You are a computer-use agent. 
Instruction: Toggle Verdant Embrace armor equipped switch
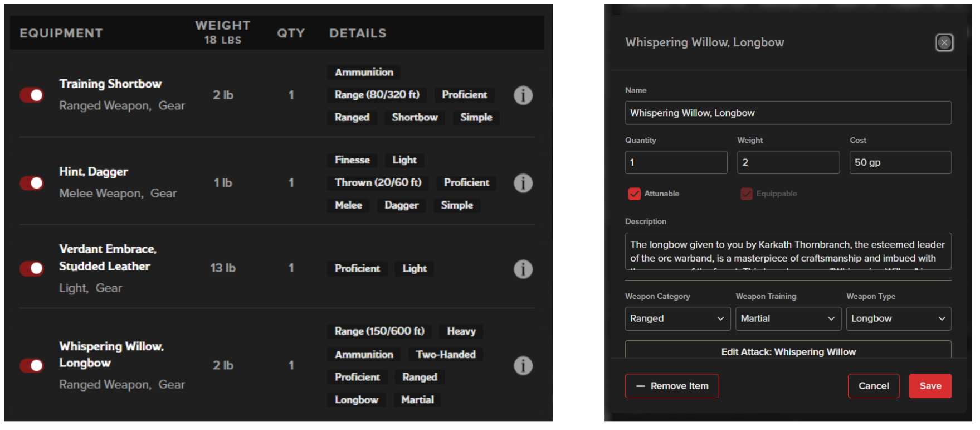32,269
